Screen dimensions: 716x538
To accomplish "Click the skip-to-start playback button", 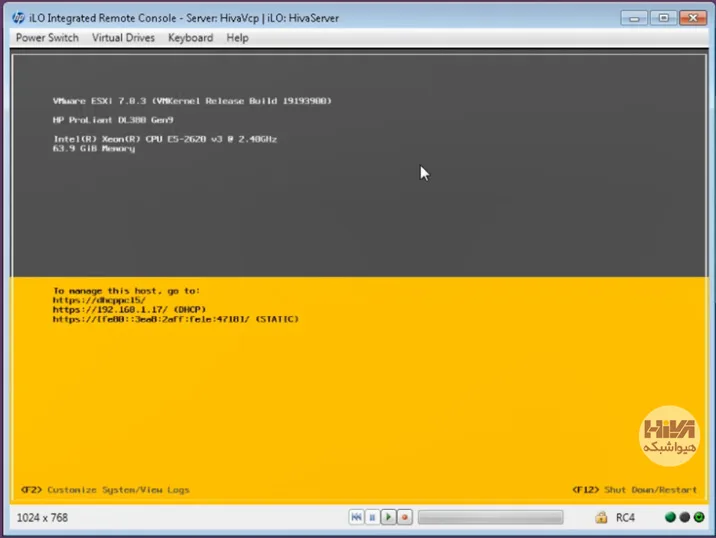I will pyautogui.click(x=356, y=517).
